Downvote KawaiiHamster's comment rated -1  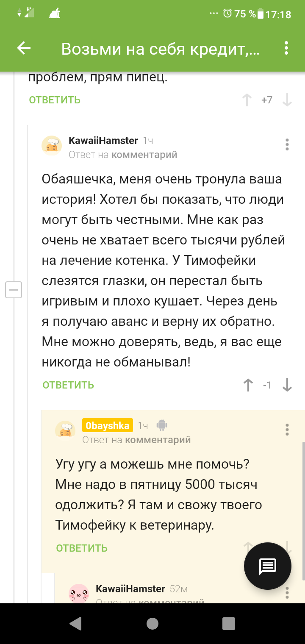[x=287, y=385]
